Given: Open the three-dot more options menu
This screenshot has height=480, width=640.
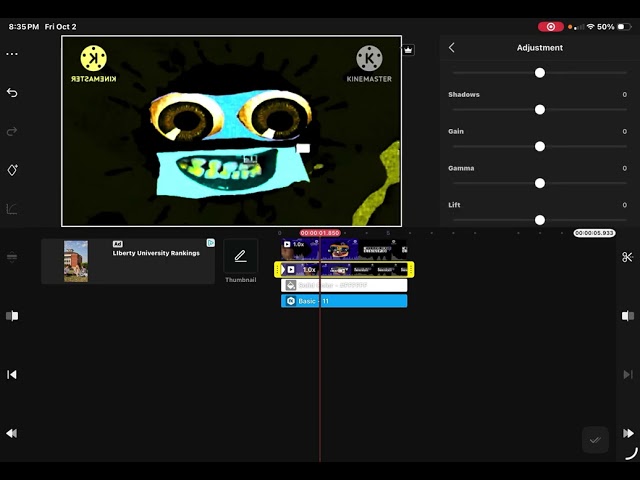Looking at the screenshot, I should (x=12, y=54).
